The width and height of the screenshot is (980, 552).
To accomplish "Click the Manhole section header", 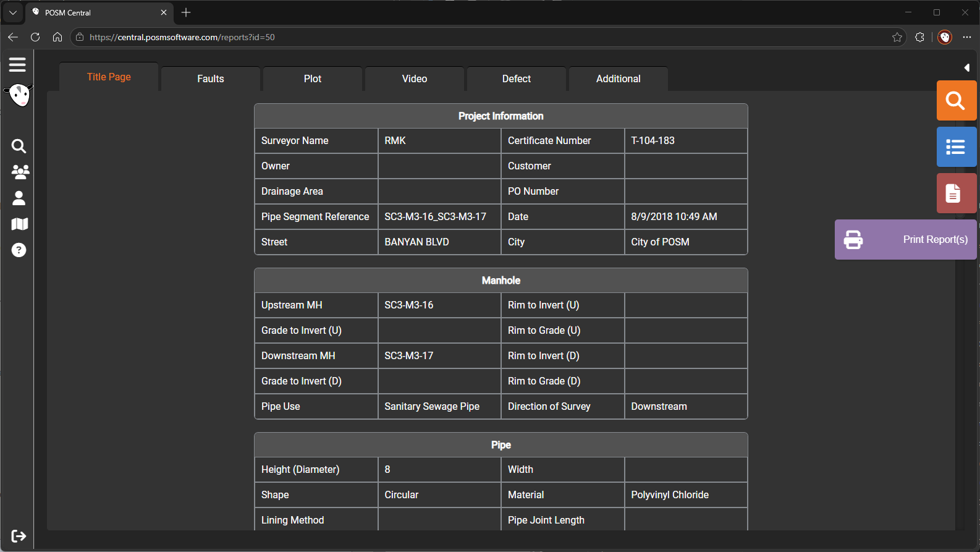I will tap(501, 280).
